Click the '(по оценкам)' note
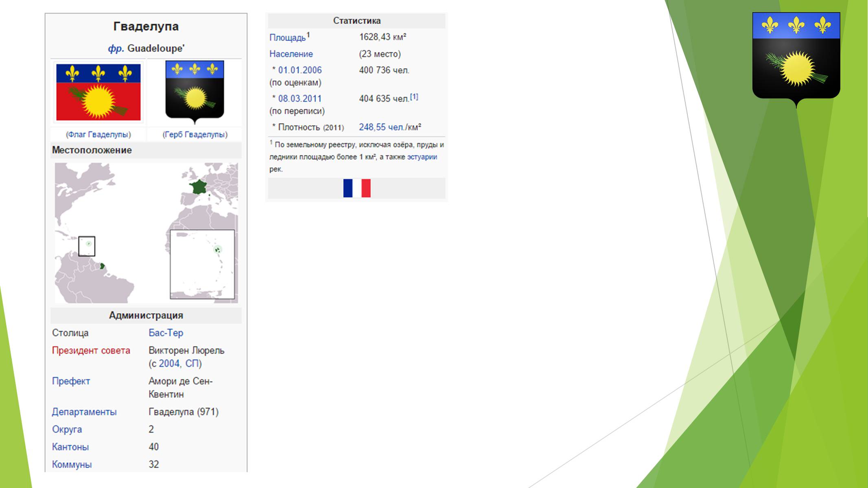This screenshot has width=868, height=488. pyautogui.click(x=295, y=83)
